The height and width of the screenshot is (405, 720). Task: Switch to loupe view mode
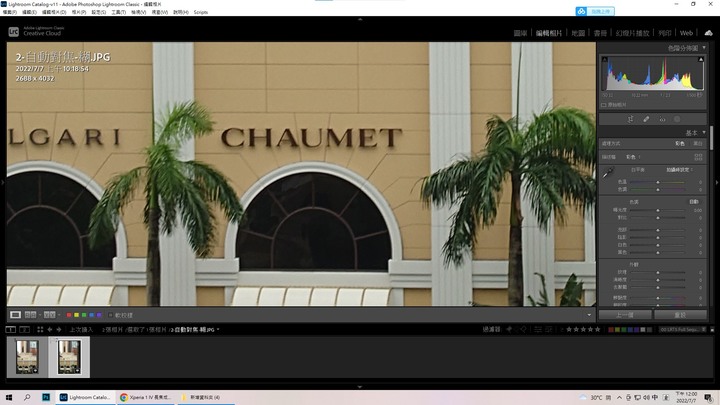click(x=15, y=315)
